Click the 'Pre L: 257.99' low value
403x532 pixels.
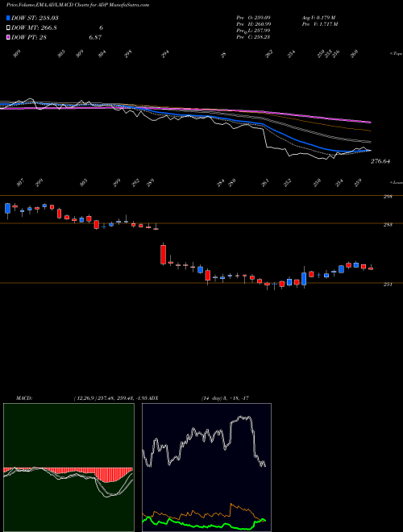(x=253, y=31)
